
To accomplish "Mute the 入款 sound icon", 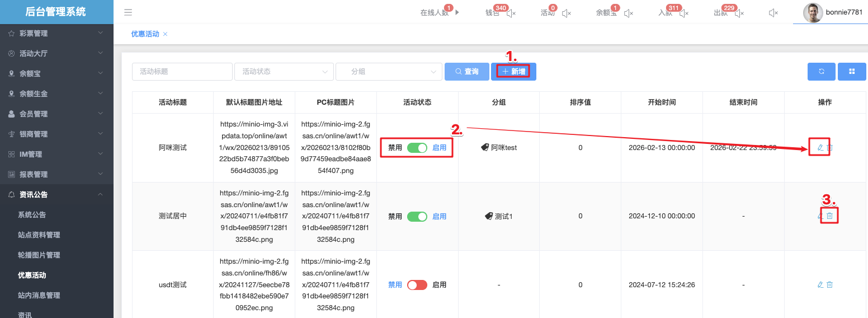I will click(x=684, y=13).
